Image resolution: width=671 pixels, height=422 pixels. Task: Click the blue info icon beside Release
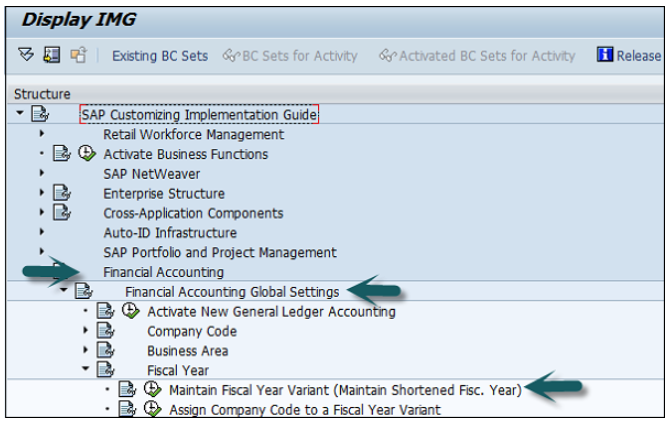click(604, 55)
